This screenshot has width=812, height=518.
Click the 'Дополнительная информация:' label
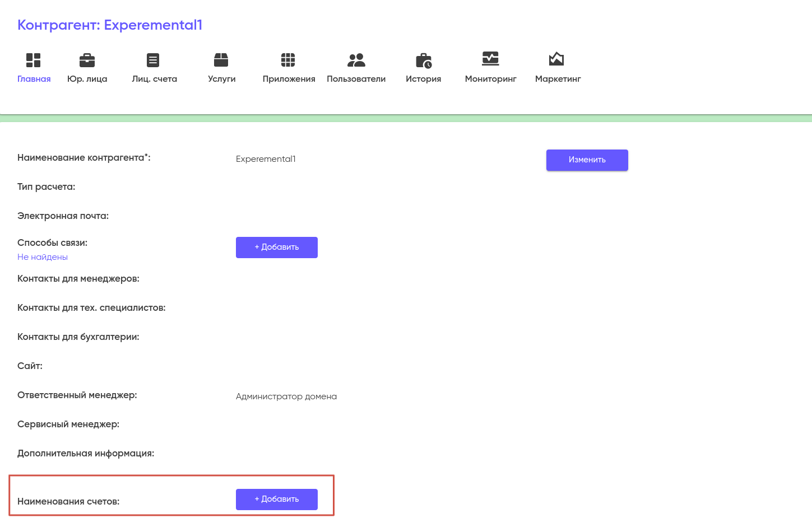coord(86,454)
